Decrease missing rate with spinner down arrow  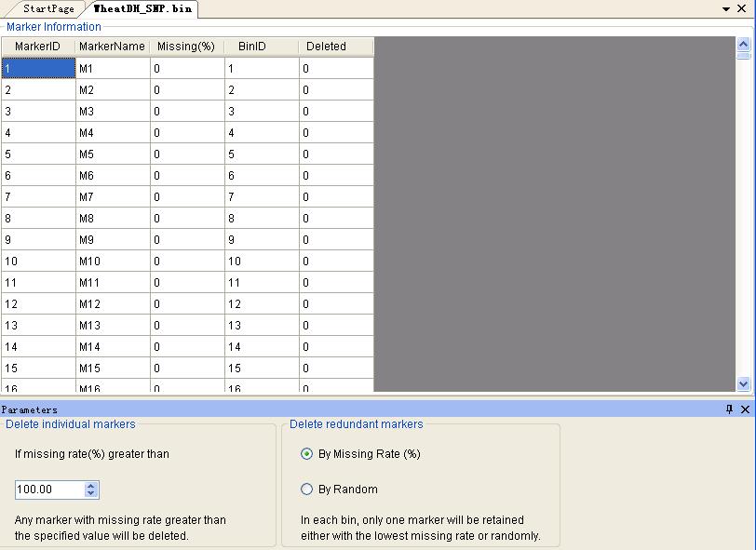coord(90,493)
